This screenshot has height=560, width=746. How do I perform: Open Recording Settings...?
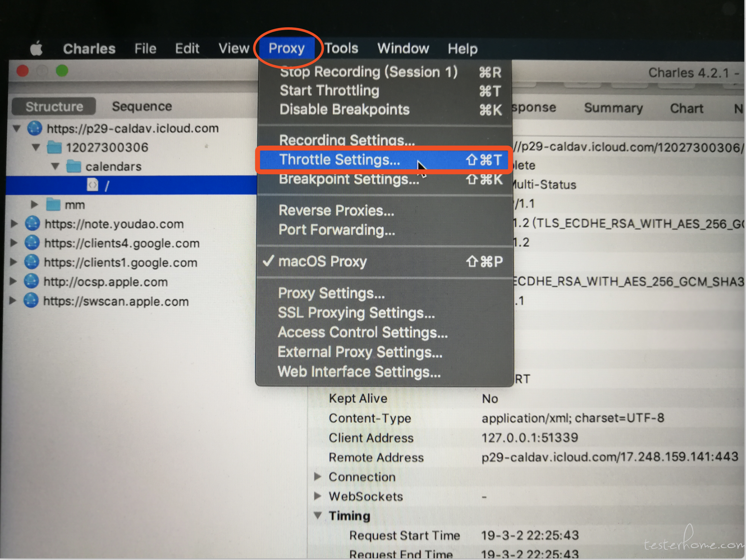tap(385, 140)
